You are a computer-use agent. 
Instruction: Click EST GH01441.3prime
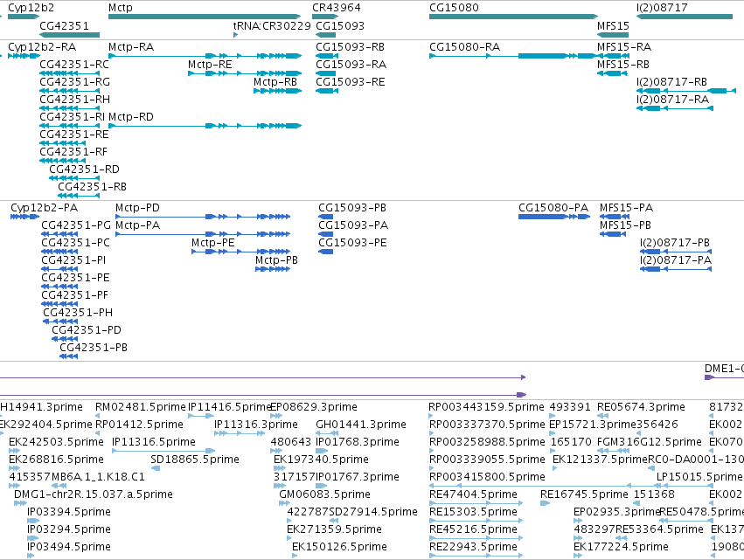click(361, 425)
